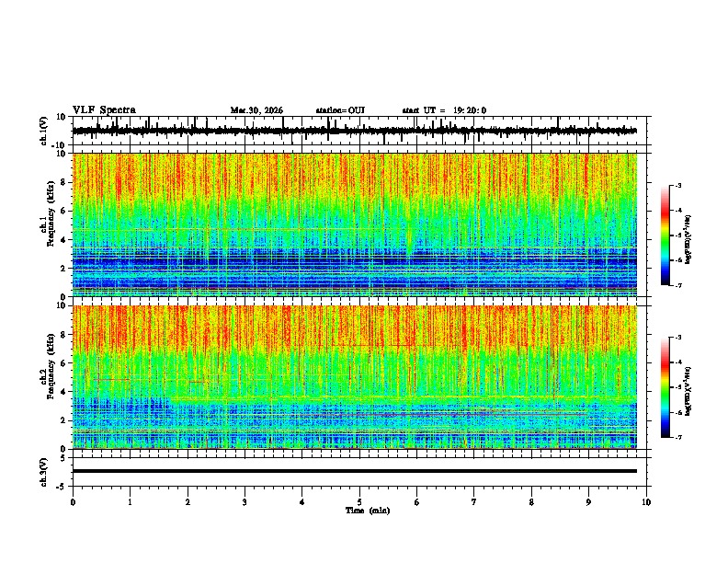Image resolution: width=728 pixels, height=563 pixels.
Task: Click the flat ch.3 voltage trace
Action: click(355, 471)
